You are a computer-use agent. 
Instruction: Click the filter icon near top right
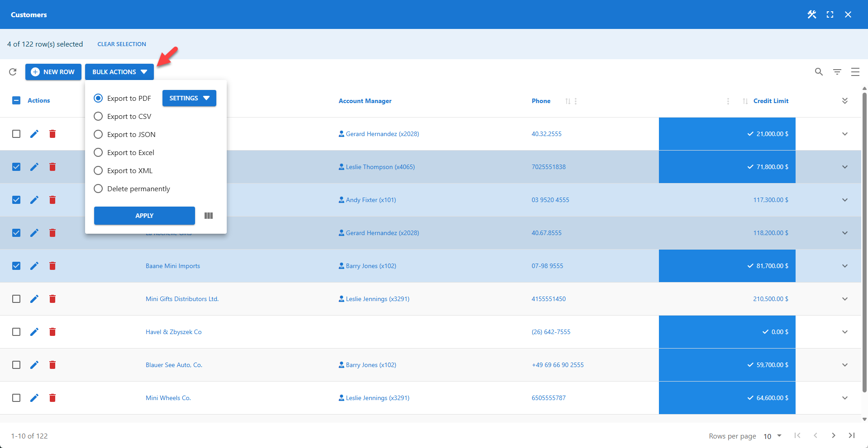[x=837, y=72]
